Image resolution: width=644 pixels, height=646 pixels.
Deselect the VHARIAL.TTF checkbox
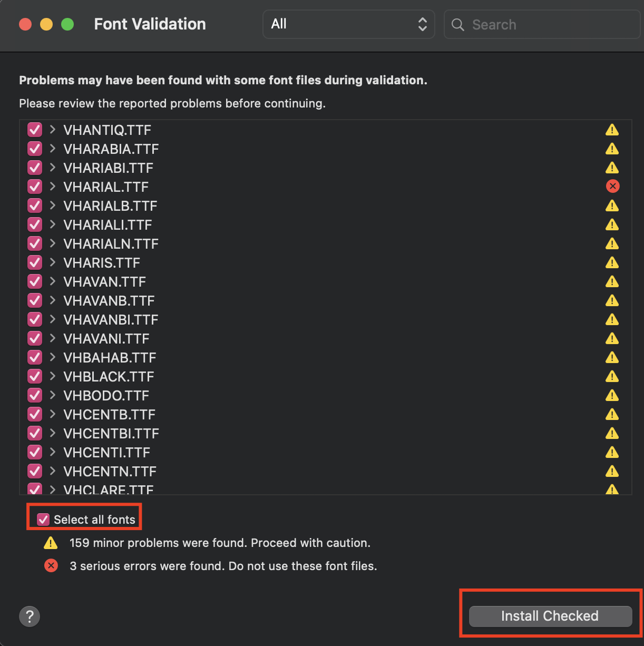pyautogui.click(x=35, y=187)
